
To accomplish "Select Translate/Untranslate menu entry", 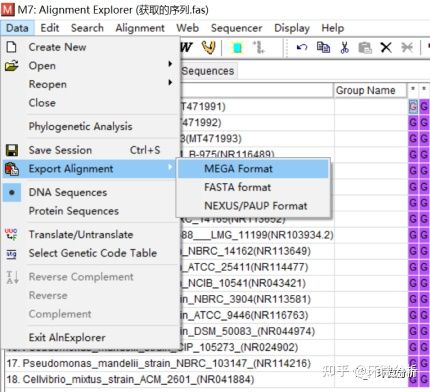I will 81,234.
